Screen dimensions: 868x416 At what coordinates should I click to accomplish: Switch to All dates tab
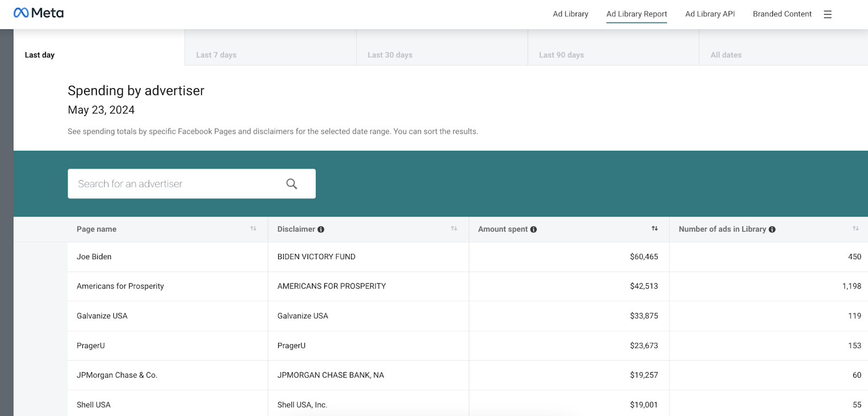tap(784, 48)
